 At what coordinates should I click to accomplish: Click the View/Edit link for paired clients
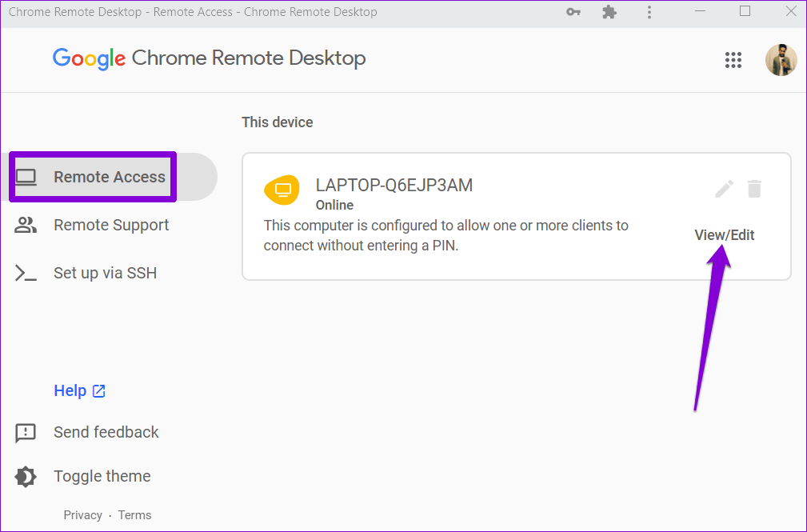pyautogui.click(x=724, y=235)
